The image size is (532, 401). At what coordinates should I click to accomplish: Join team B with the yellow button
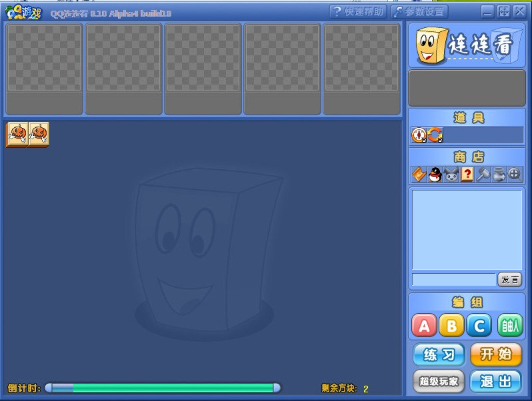point(452,326)
